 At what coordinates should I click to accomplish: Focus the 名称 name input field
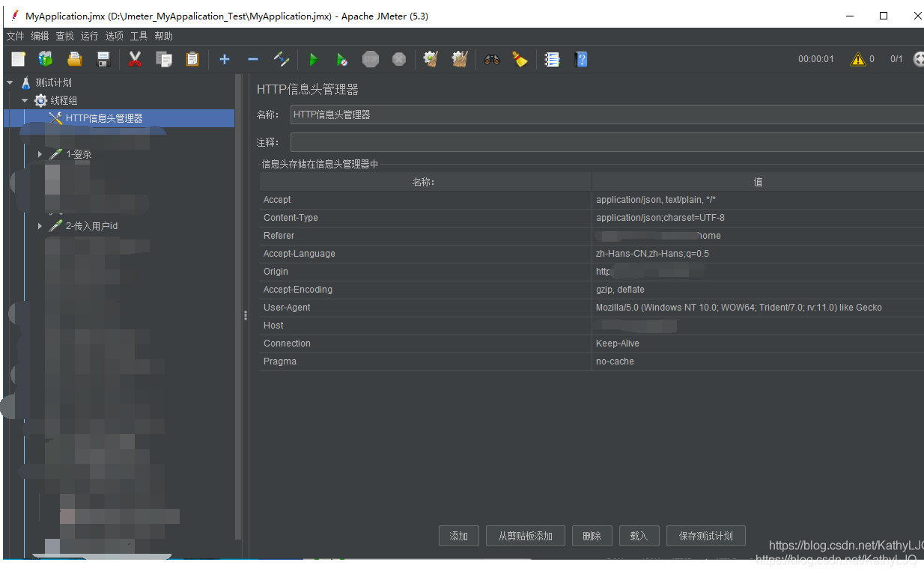[607, 115]
